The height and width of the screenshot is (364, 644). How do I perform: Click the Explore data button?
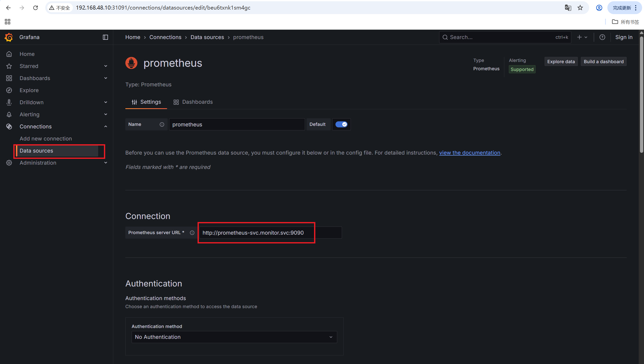point(561,62)
